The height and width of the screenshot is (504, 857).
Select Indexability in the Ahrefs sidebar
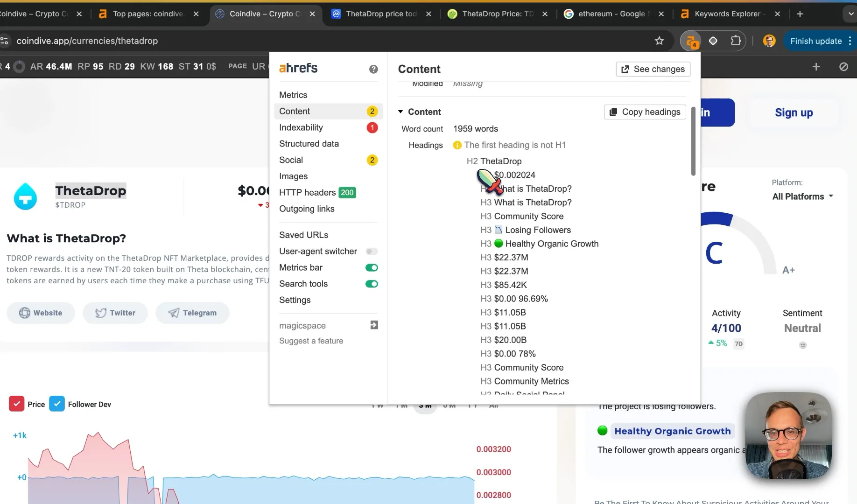(328, 127)
